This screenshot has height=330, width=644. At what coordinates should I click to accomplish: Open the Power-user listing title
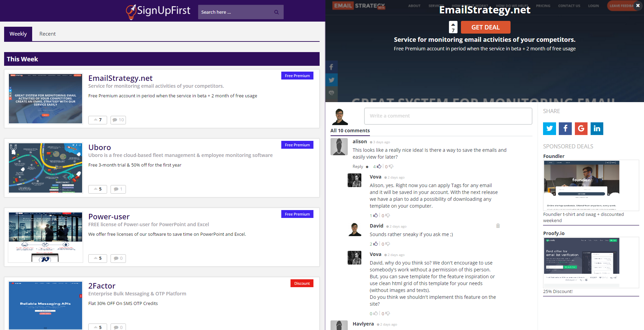click(x=109, y=217)
